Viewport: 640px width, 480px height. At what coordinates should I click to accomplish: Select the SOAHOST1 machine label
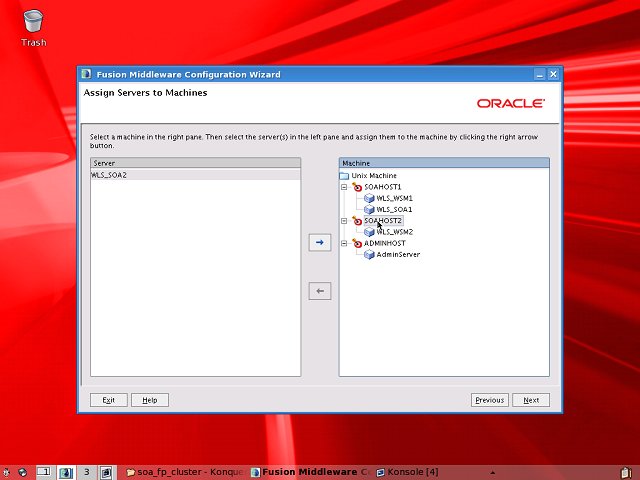point(383,187)
